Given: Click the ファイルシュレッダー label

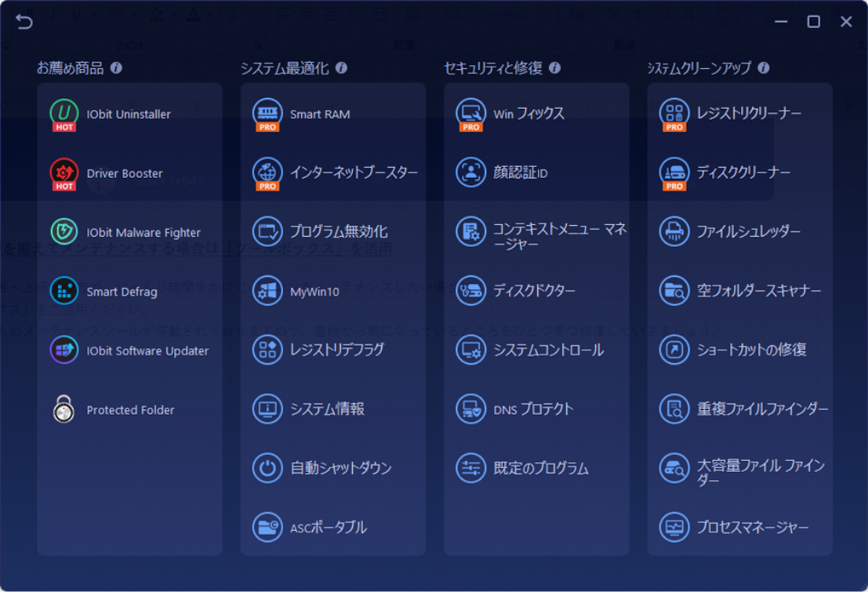Looking at the screenshot, I should click(749, 231).
